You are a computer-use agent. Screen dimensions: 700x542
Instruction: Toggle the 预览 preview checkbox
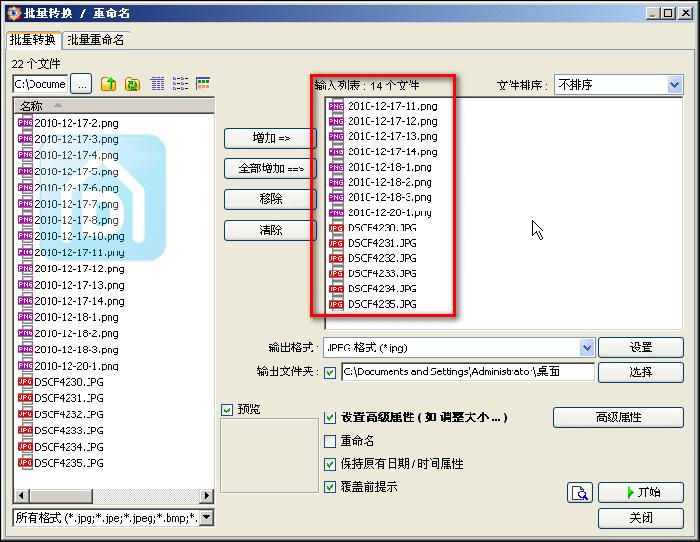pyautogui.click(x=227, y=409)
